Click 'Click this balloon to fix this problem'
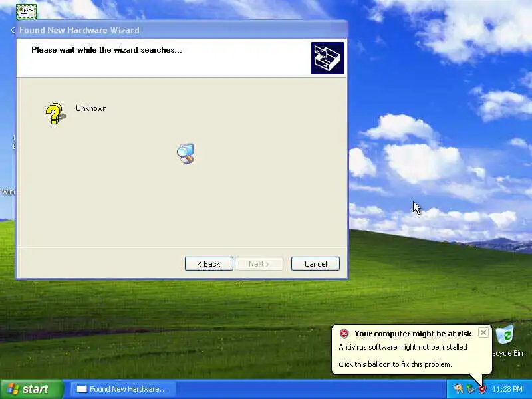This screenshot has width=532, height=399. click(395, 364)
